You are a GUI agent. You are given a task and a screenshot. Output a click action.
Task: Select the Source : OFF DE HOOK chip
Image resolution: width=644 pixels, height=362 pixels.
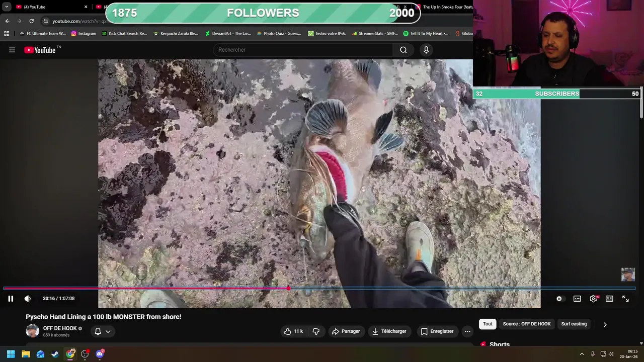click(526, 324)
